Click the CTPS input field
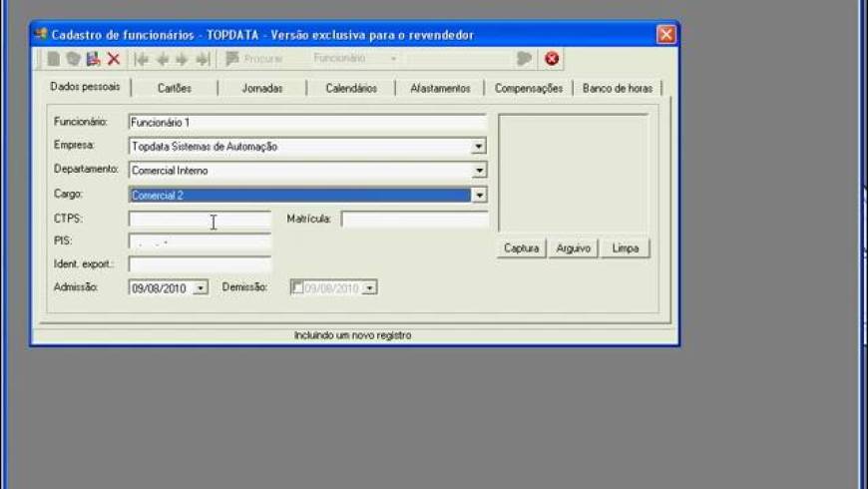The height and width of the screenshot is (489, 868). pyautogui.click(x=200, y=220)
